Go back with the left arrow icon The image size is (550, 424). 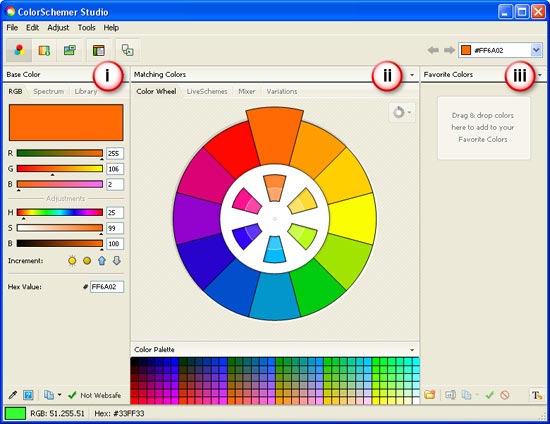tap(433, 51)
